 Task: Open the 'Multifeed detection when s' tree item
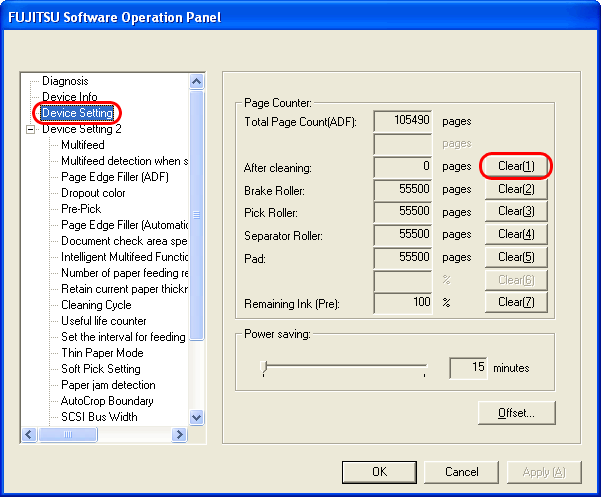click(124, 161)
